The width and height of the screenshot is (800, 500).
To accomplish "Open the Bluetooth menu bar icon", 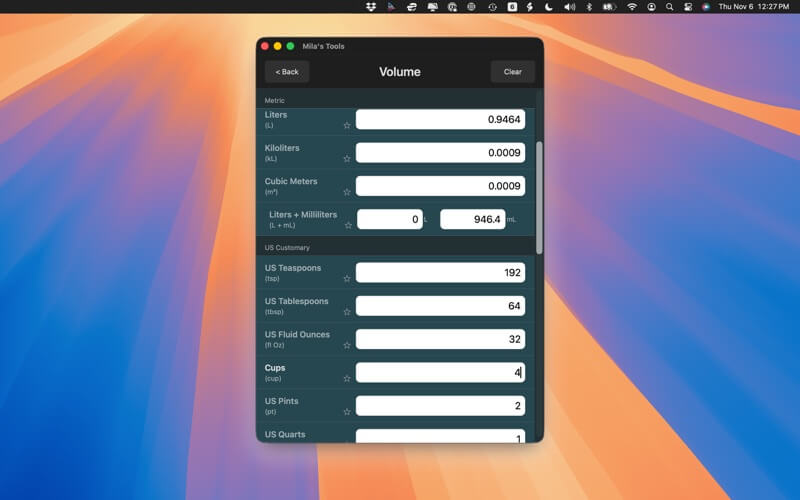I will [x=589, y=7].
